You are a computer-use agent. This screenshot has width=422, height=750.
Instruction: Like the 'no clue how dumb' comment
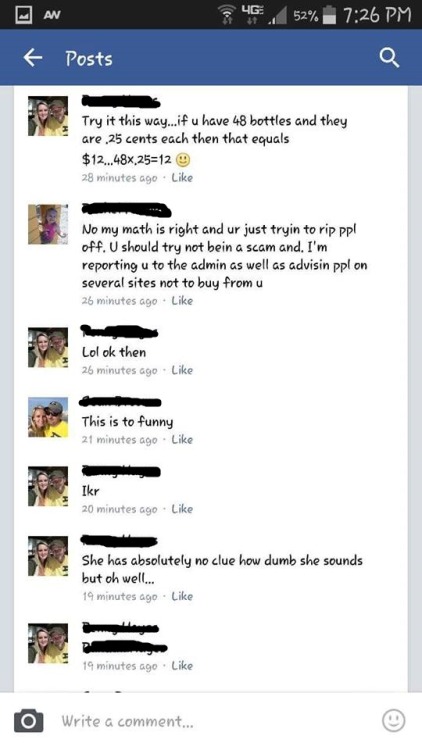click(x=182, y=596)
